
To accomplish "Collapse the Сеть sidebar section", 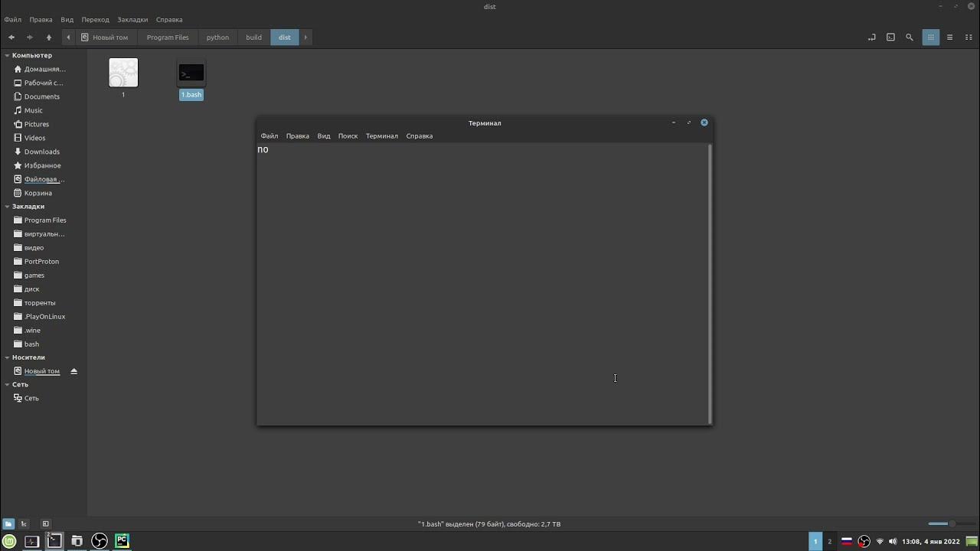I will (x=7, y=385).
